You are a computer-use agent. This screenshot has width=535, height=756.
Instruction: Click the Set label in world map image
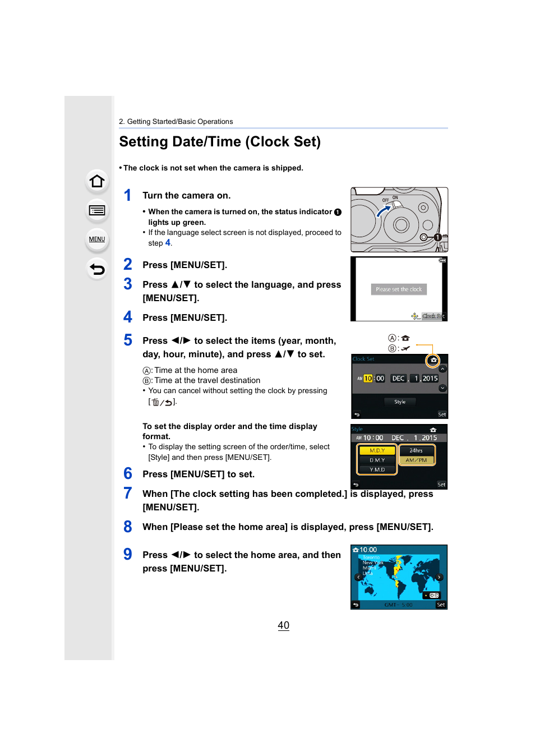[x=441, y=605]
